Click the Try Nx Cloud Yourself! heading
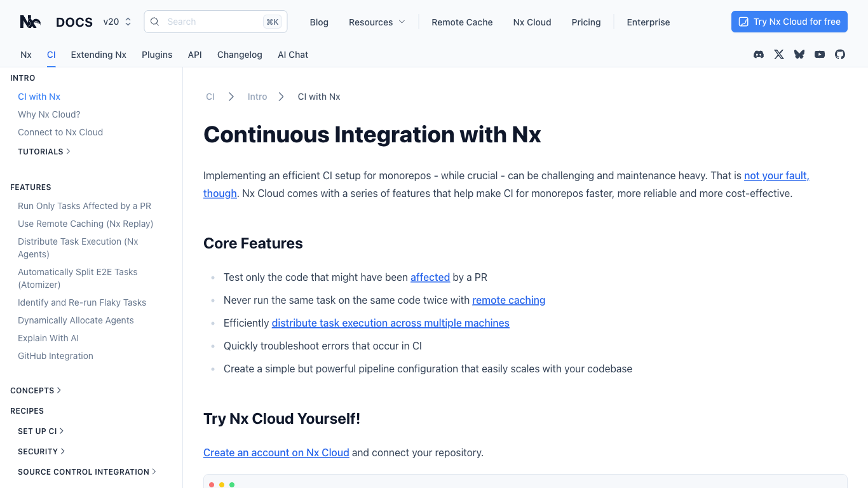 [x=282, y=419]
